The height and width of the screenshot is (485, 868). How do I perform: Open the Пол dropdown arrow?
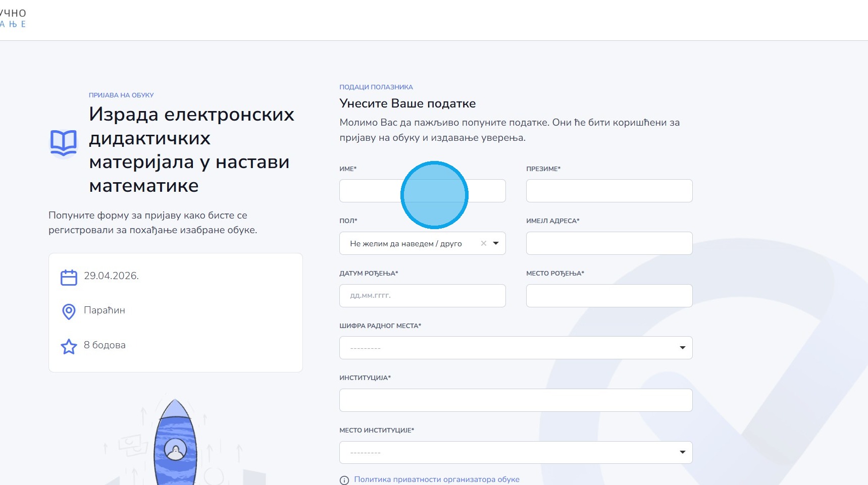(x=496, y=243)
